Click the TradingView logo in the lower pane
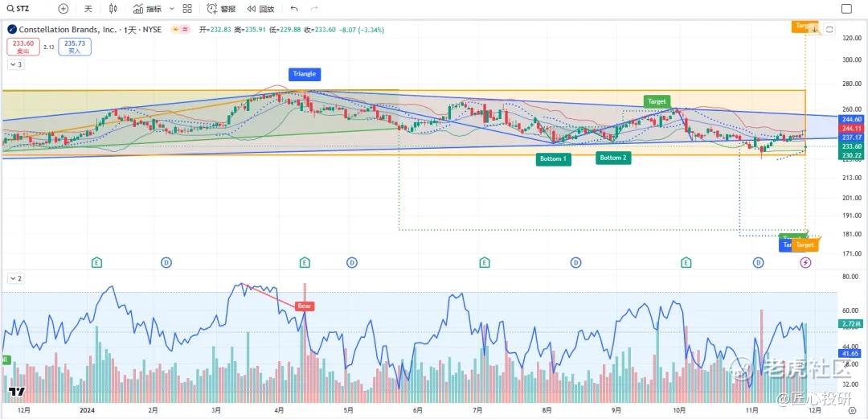868x419 pixels. click(17, 392)
